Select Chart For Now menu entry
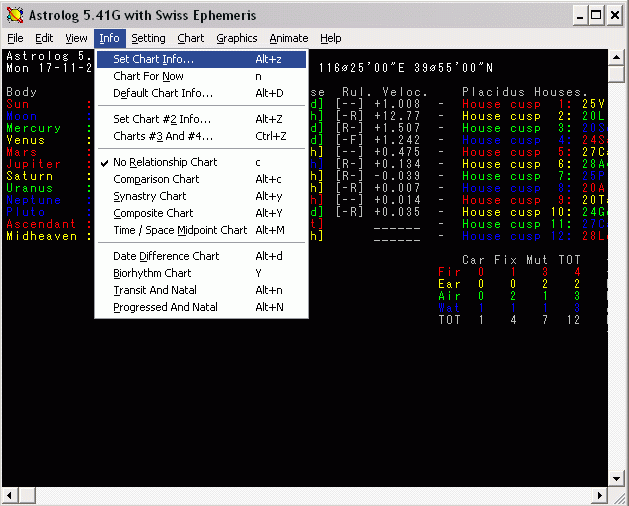 coord(201,76)
